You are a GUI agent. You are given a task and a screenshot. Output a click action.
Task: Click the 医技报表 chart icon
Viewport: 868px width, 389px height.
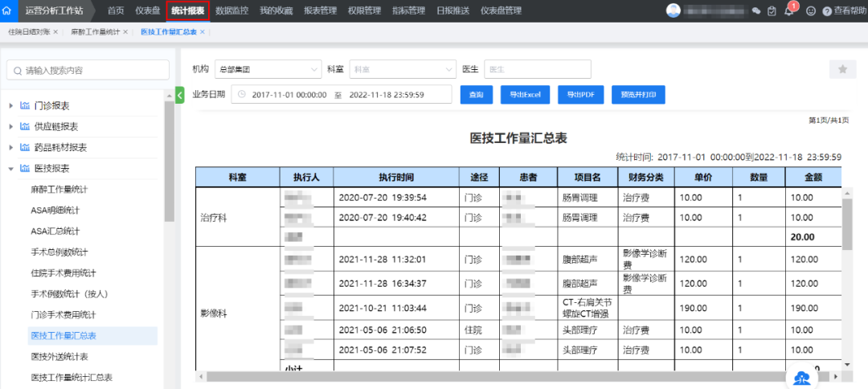[x=24, y=168]
